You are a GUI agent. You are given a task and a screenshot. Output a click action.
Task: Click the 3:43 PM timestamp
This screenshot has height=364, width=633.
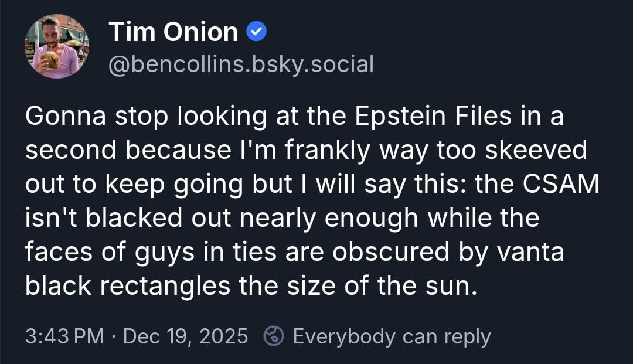click(64, 336)
